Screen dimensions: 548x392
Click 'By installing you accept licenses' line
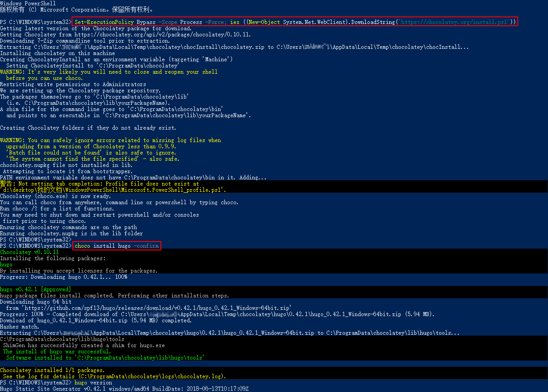click(x=79, y=270)
